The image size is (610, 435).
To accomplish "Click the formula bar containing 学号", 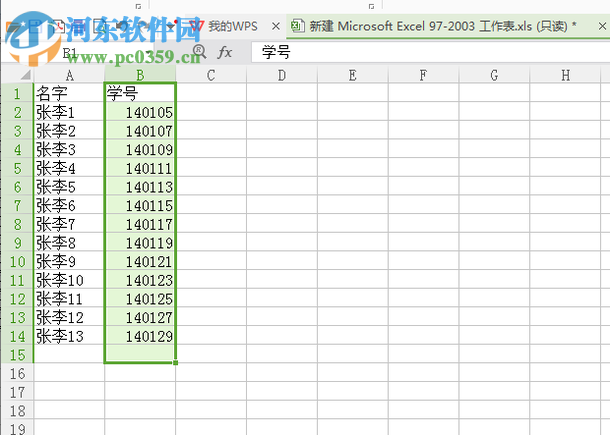I will click(x=431, y=52).
